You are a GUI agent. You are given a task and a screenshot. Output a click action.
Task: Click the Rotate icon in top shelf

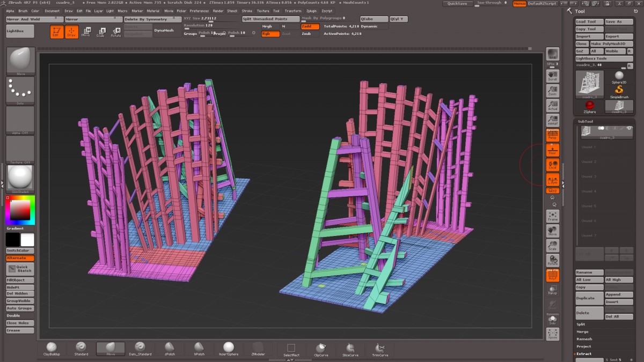click(116, 32)
